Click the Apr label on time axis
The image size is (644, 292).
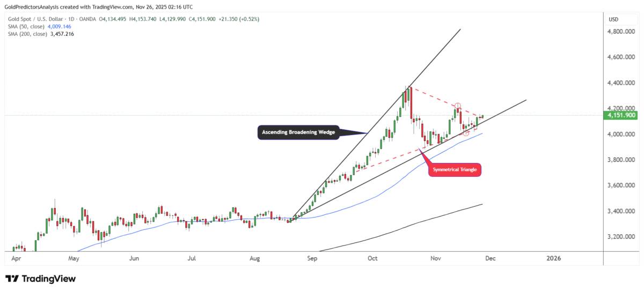(x=17, y=258)
